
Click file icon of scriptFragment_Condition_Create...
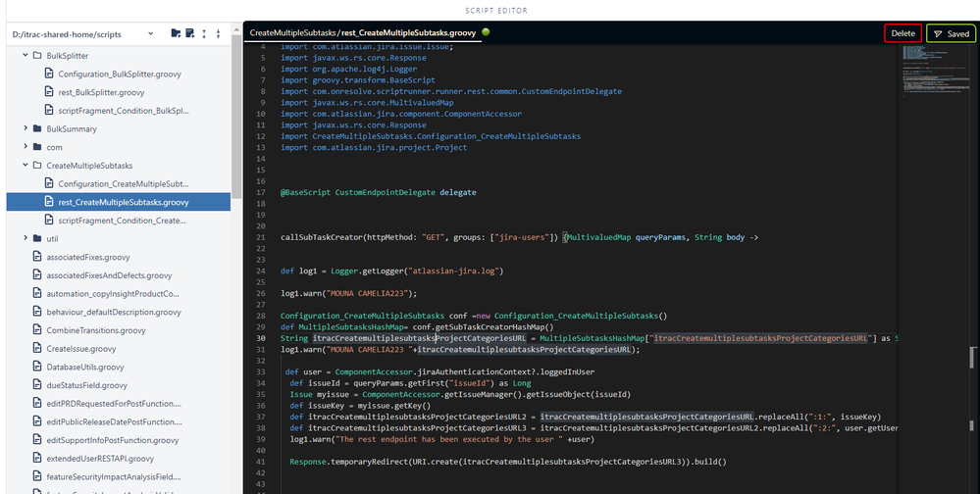tap(49, 220)
